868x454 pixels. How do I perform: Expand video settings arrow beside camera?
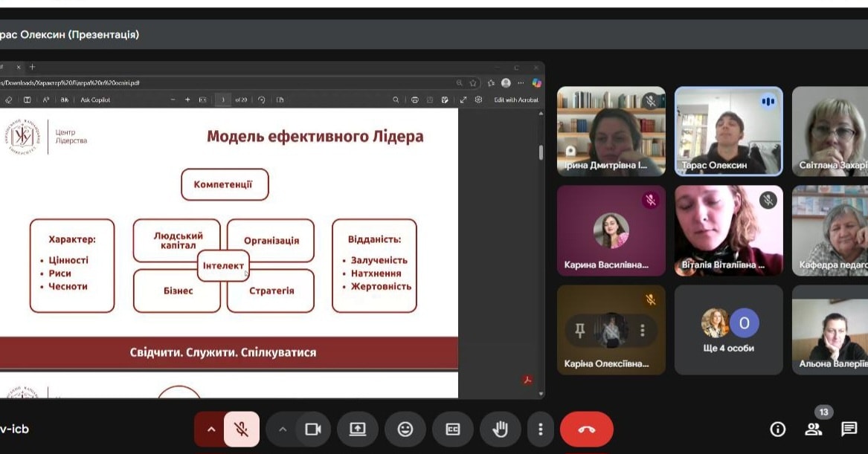(x=283, y=429)
